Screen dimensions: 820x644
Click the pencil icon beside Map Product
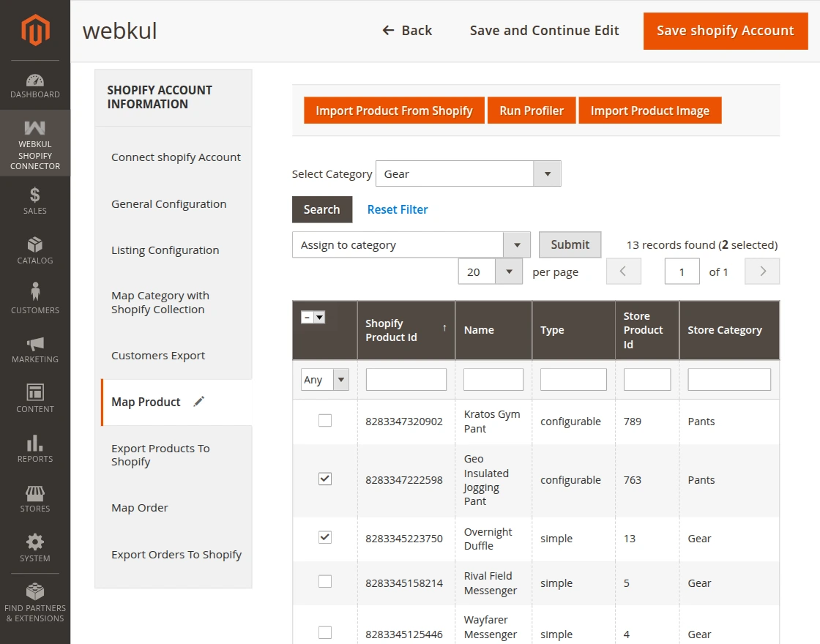coord(198,402)
